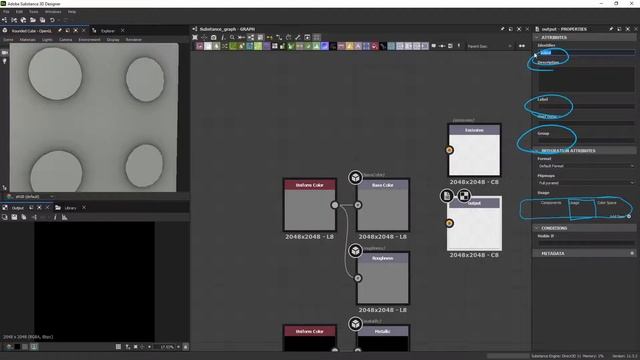Click the Visible If input field

pos(587,242)
